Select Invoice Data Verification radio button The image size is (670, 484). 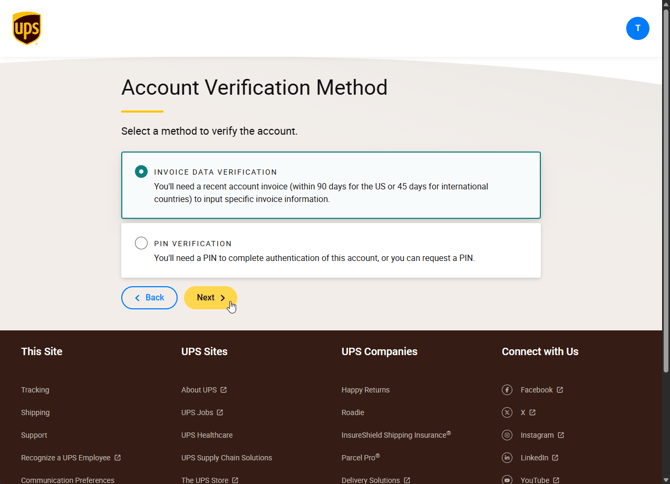click(141, 172)
